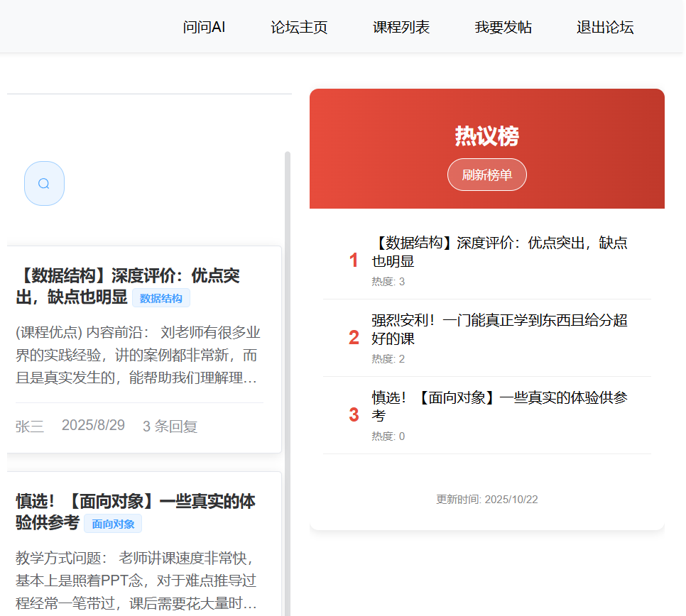The width and height of the screenshot is (686, 616).
Task: Click the 数据结构 tag on the first post
Action: (x=161, y=298)
